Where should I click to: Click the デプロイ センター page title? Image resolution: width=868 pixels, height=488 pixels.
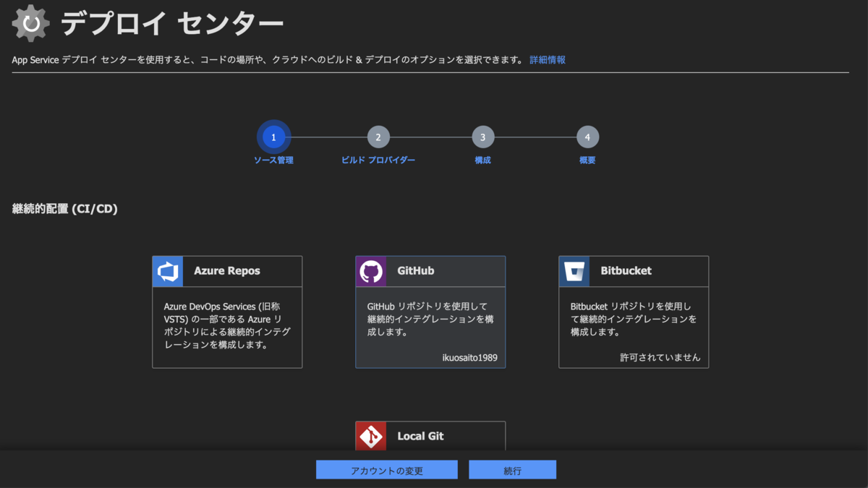coord(172,23)
